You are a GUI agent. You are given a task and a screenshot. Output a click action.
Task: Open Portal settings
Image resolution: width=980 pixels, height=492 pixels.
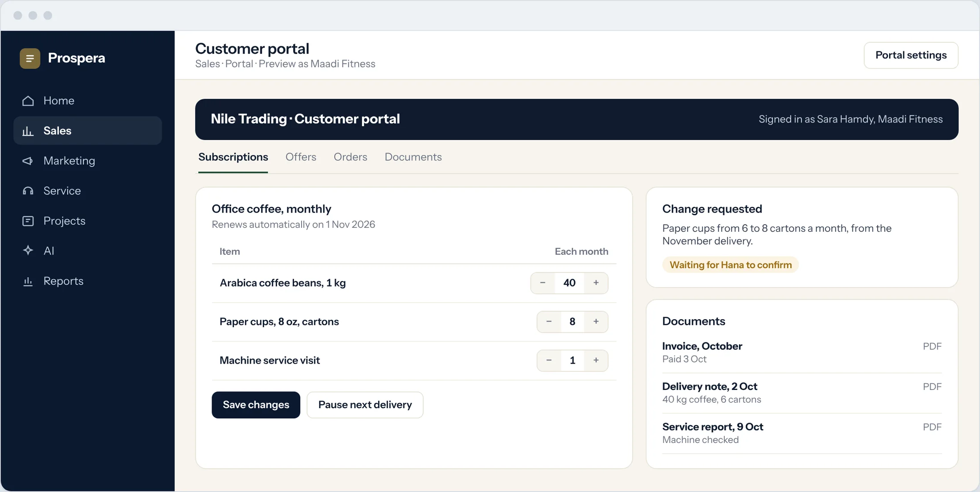[911, 55]
